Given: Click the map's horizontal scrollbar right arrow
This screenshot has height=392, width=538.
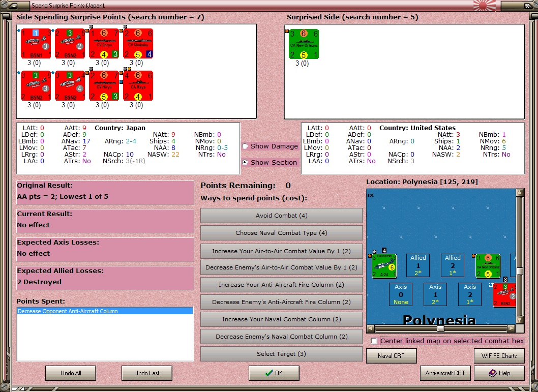Looking at the screenshot, I should coord(511,328).
